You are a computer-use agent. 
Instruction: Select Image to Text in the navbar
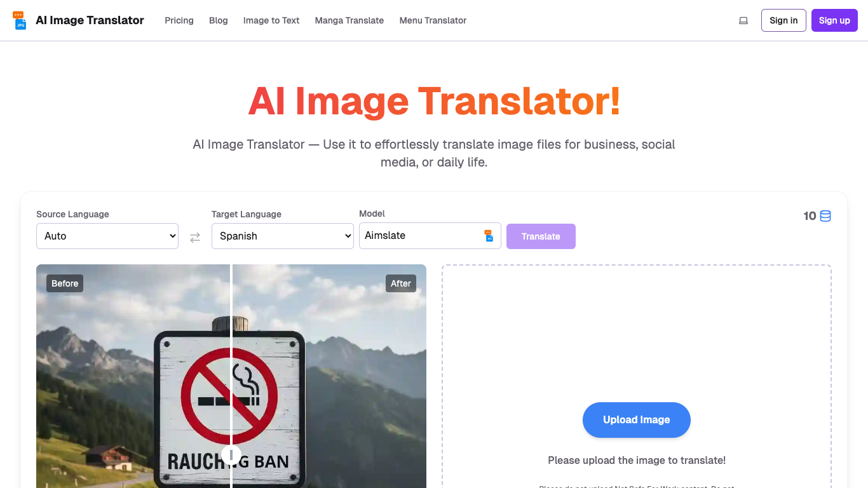point(271,20)
